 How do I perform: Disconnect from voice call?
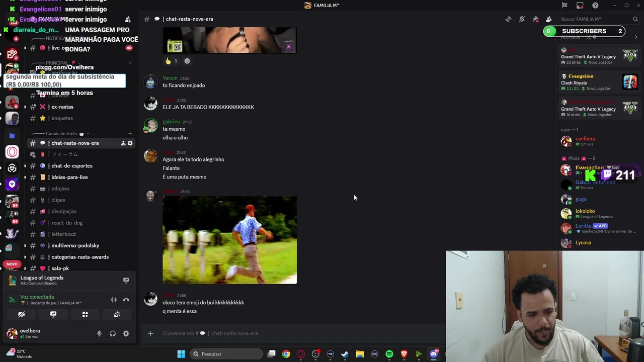pyautogui.click(x=126, y=300)
